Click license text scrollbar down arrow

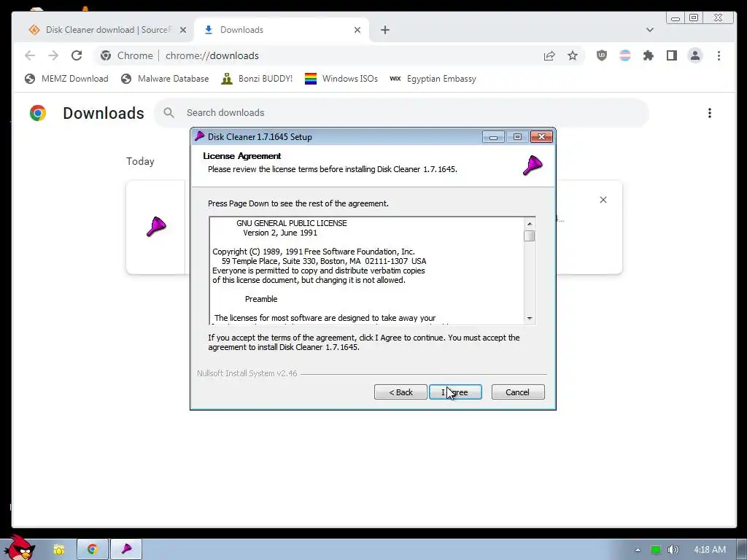tap(530, 318)
